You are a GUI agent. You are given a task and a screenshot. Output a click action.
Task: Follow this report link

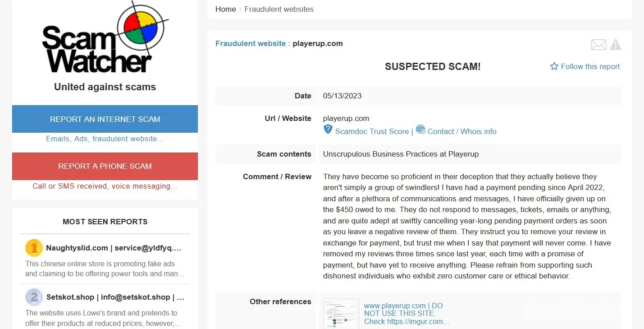pos(590,66)
